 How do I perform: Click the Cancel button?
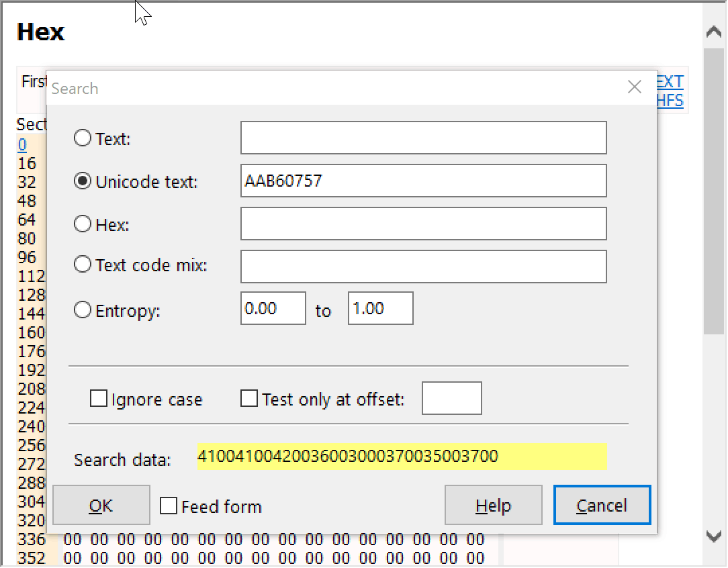click(602, 505)
